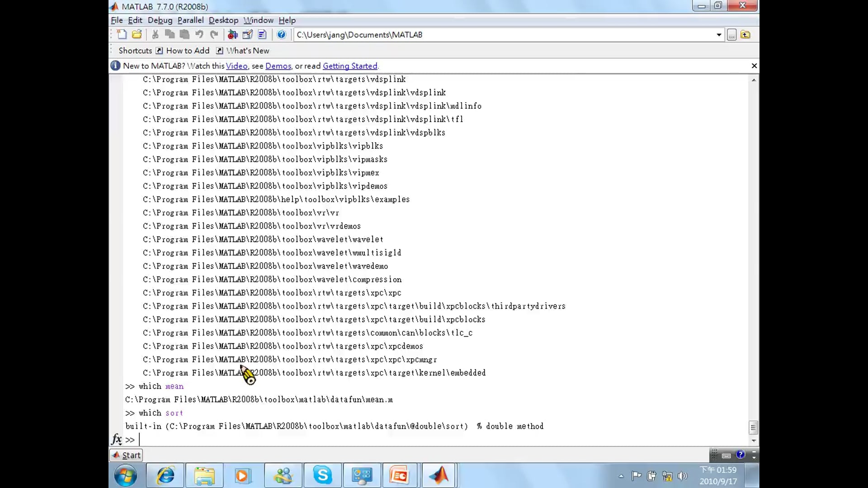Click the MATLAB Start button
This screenshot has width=868, height=488.
(127, 455)
